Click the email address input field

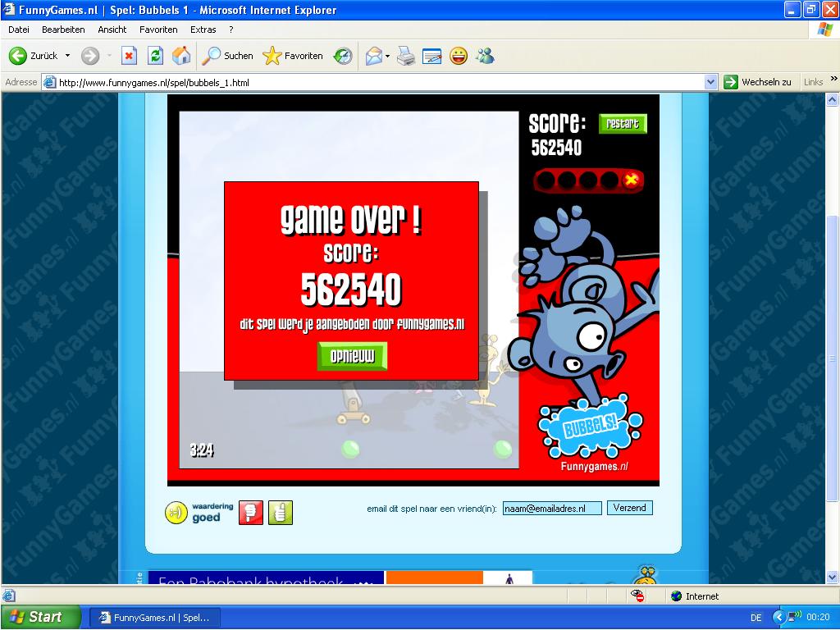pyautogui.click(x=552, y=509)
